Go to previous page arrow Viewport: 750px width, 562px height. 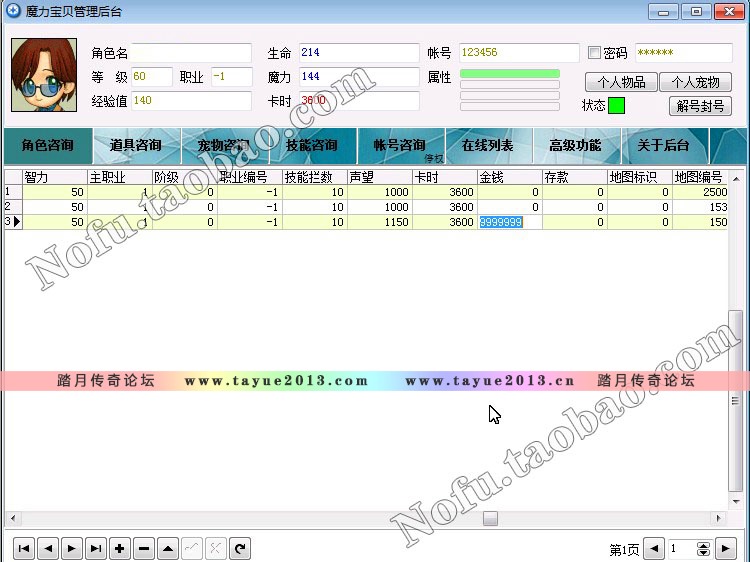(x=654, y=549)
